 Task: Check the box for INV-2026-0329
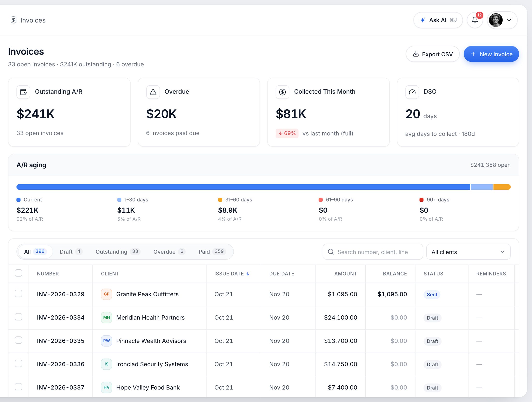(18, 293)
